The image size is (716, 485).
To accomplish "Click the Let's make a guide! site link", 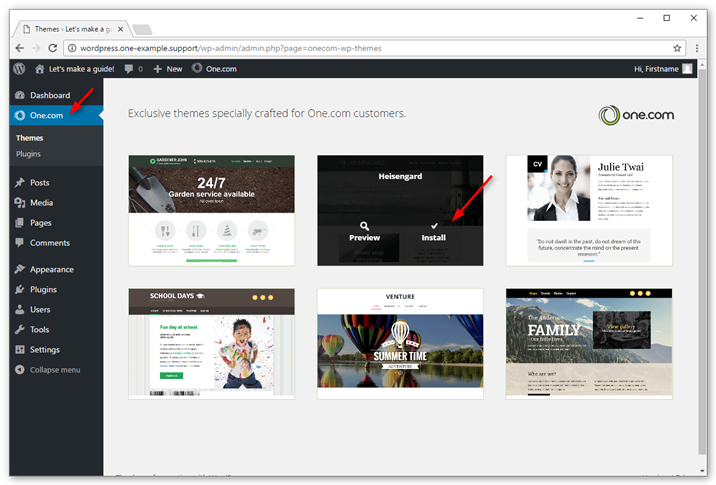I will (x=81, y=69).
